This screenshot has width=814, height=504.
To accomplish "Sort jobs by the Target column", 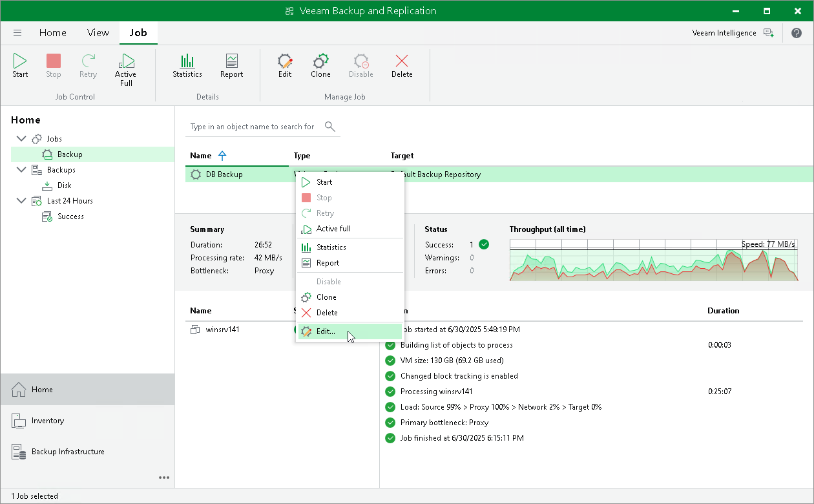I will point(402,156).
